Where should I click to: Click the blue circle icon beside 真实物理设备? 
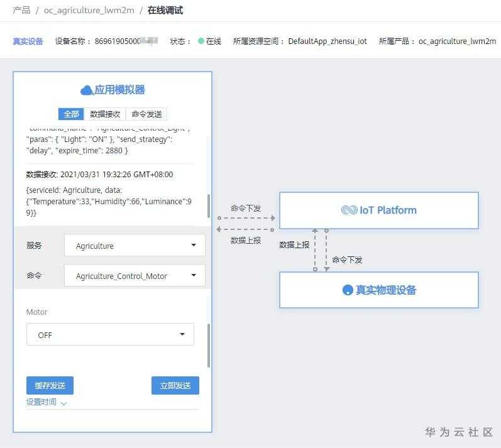point(348,290)
